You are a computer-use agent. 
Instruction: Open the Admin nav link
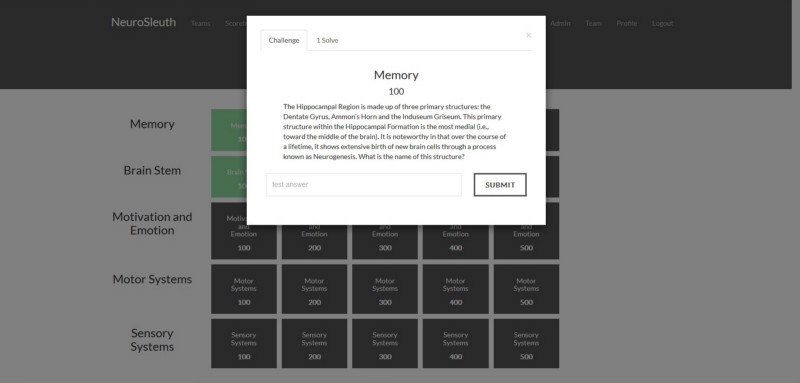[x=560, y=23]
